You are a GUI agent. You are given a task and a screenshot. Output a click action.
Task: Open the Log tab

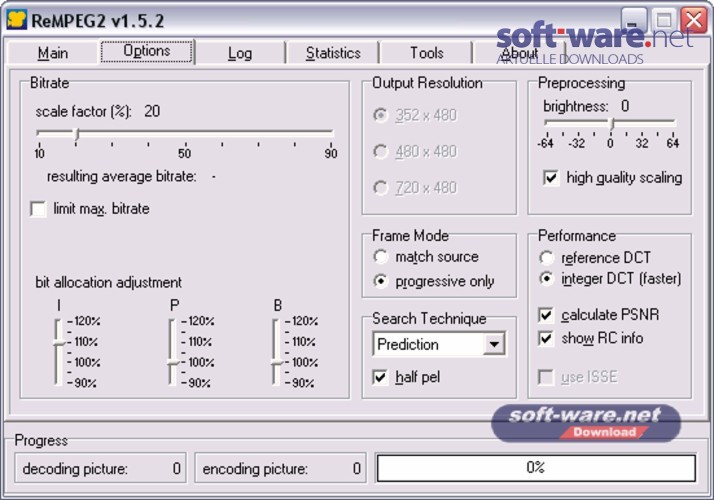coord(240,53)
